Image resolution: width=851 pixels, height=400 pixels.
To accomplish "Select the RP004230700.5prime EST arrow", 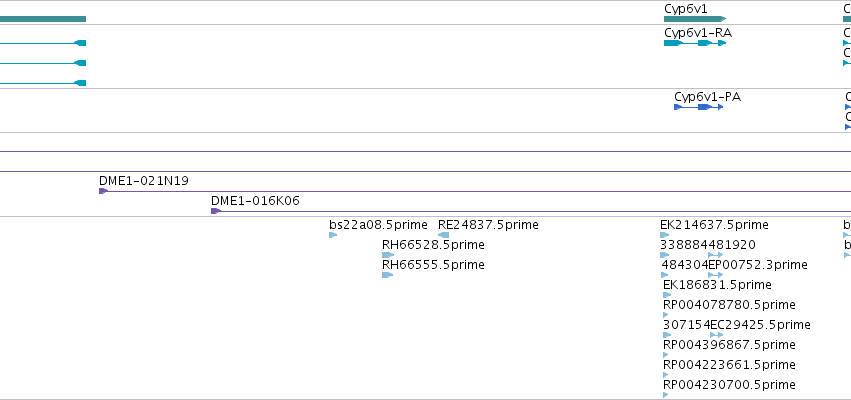I will 666,395.
